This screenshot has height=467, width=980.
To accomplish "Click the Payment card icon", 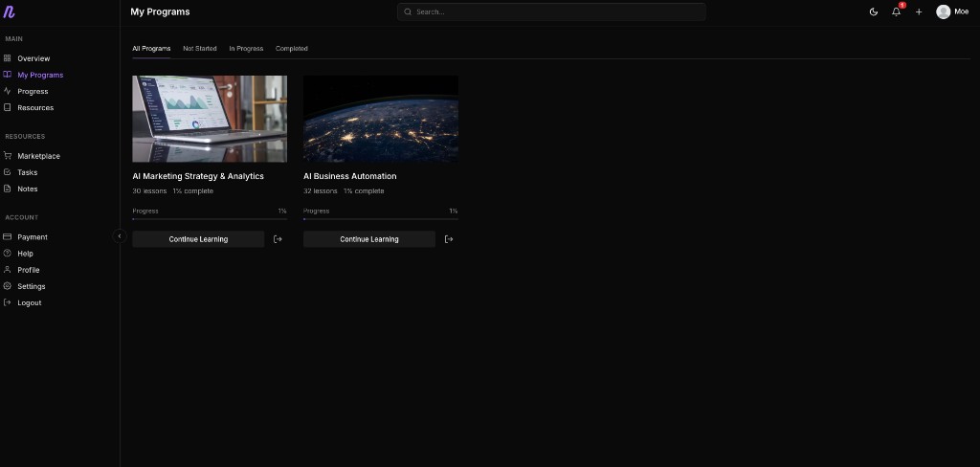I will [8, 237].
